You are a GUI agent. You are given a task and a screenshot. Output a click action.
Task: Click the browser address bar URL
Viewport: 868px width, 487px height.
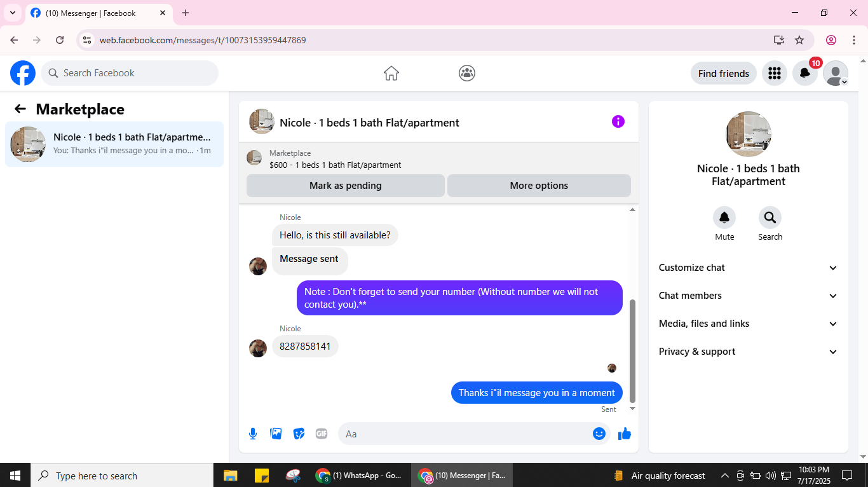pyautogui.click(x=203, y=40)
